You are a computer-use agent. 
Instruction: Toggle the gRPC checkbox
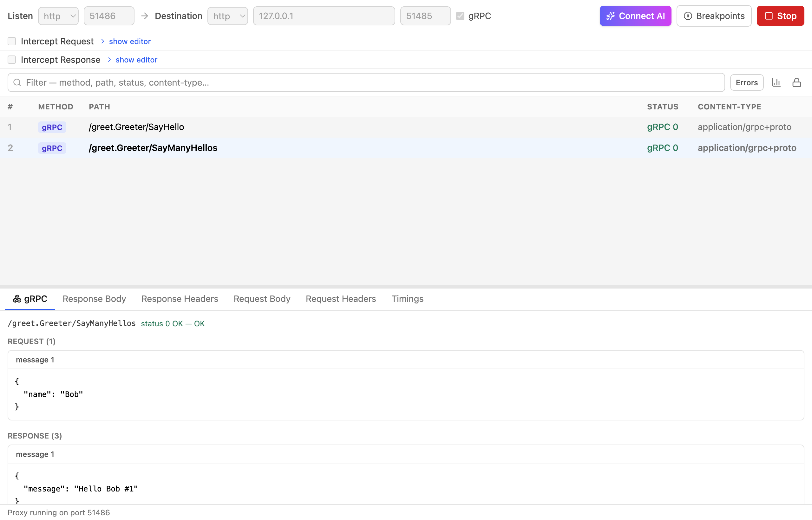click(x=460, y=16)
